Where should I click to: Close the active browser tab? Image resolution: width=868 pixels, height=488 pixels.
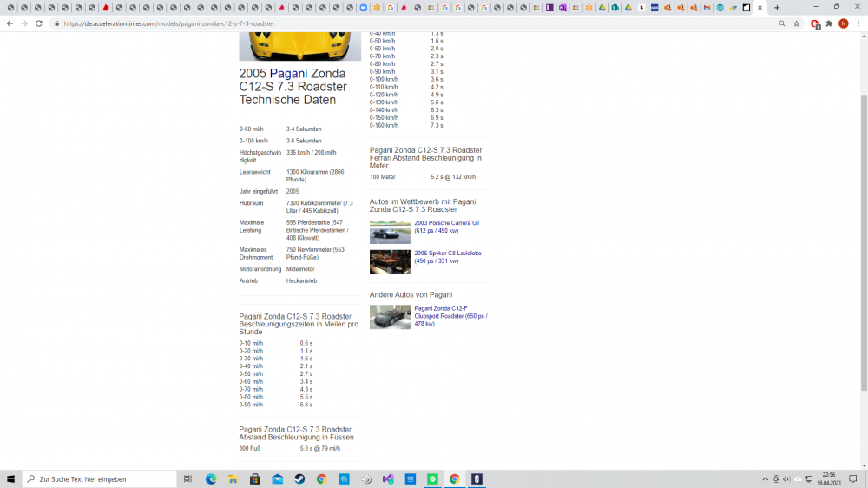pyautogui.click(x=759, y=8)
